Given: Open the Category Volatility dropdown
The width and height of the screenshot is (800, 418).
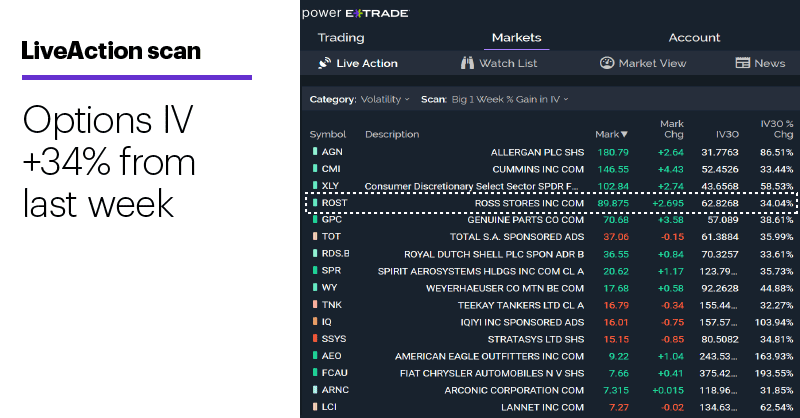Looking at the screenshot, I should [x=385, y=100].
